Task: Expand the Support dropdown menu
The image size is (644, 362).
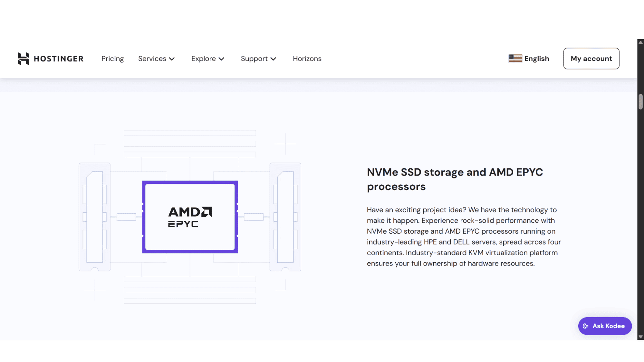Action: [258, 59]
